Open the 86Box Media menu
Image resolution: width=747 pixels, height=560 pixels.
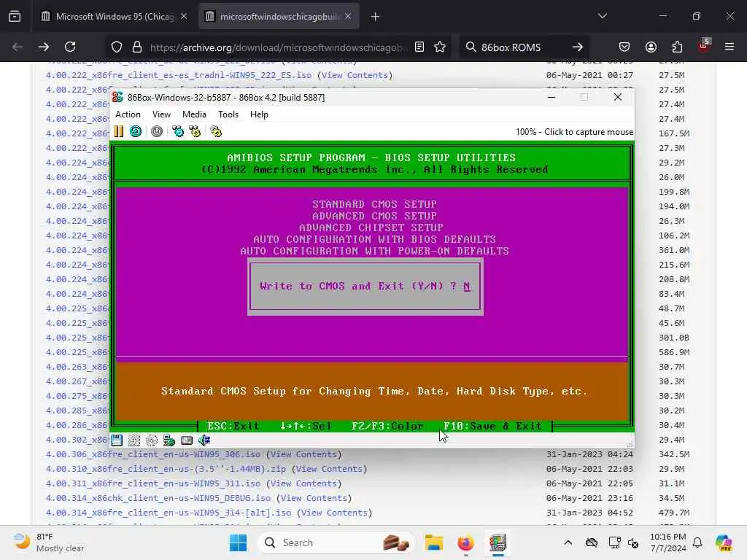pos(194,114)
